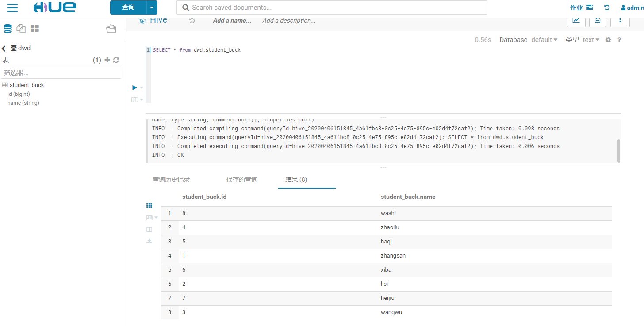Image resolution: width=644 pixels, height=326 pixels.
Task: Click the 查询 query button
Action: (x=128, y=8)
